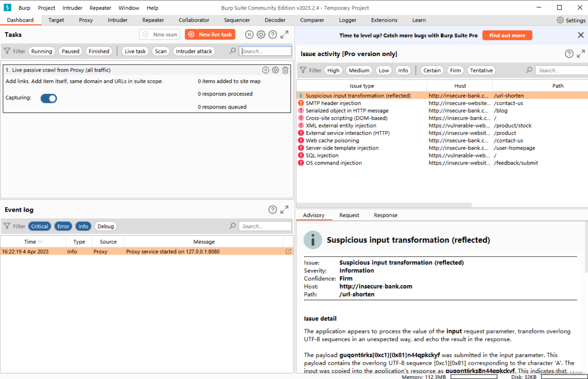The width and height of the screenshot is (588, 379).
Task: Click the Event log filter funnel icon
Action: 7,226
